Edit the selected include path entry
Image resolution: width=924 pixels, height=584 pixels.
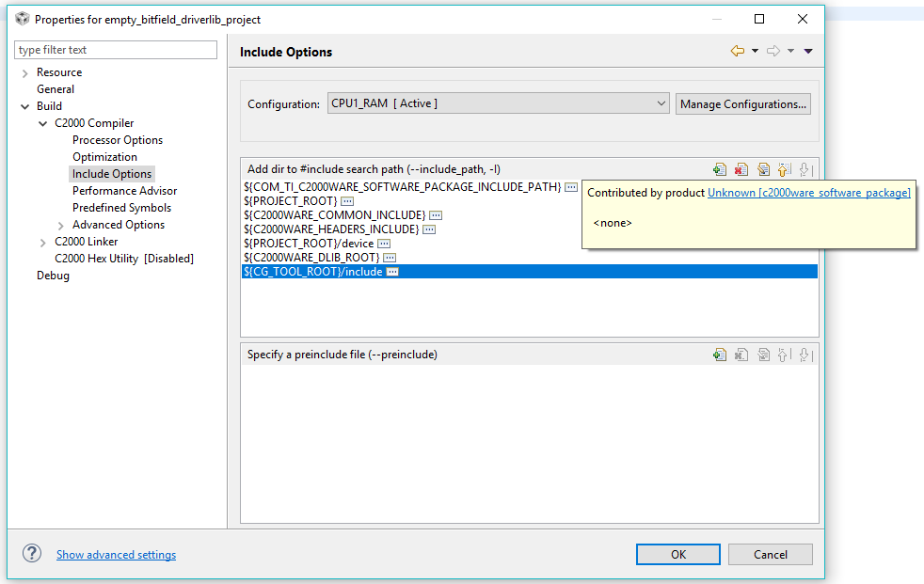[x=763, y=169]
